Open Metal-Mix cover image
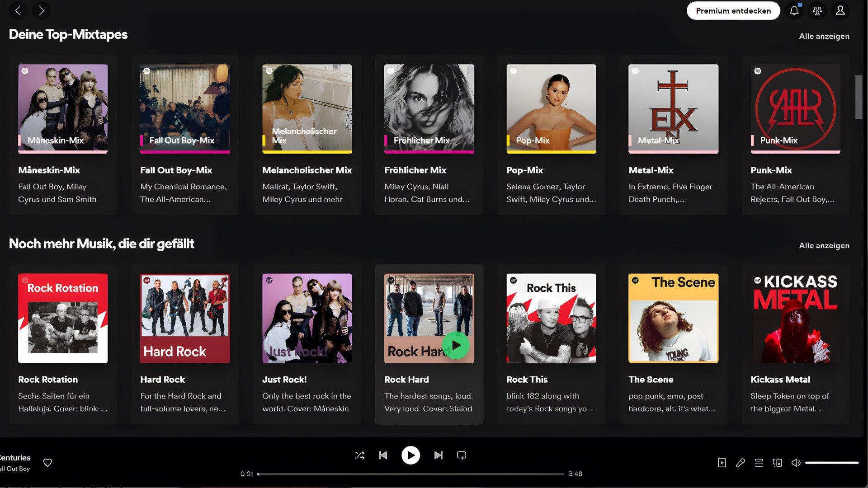The image size is (868, 488). pyautogui.click(x=673, y=109)
